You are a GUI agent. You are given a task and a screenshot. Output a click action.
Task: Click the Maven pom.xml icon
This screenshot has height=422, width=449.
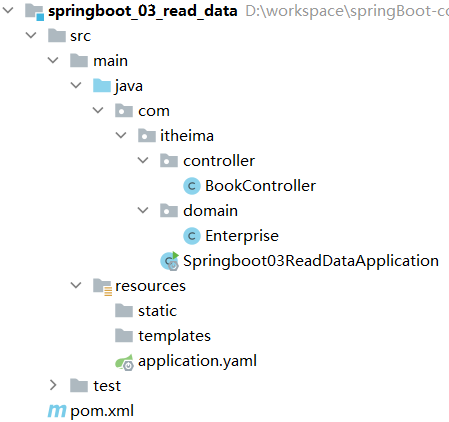(x=57, y=411)
